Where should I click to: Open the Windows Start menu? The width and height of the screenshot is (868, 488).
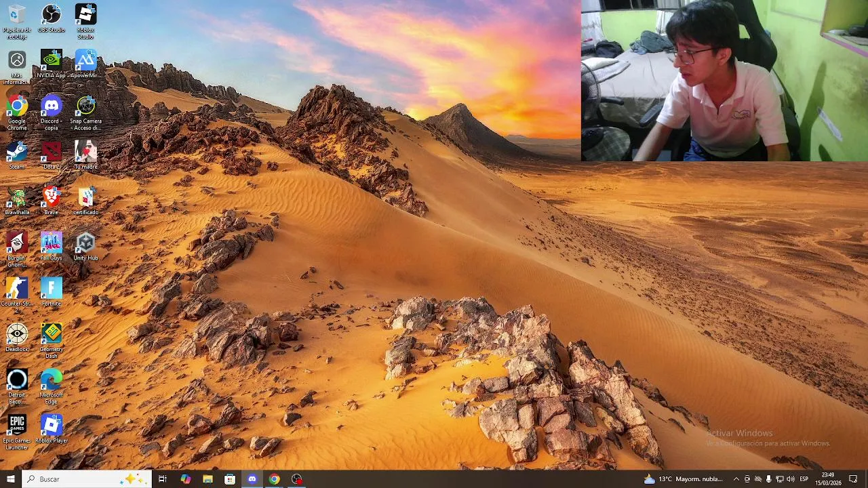[x=10, y=479]
